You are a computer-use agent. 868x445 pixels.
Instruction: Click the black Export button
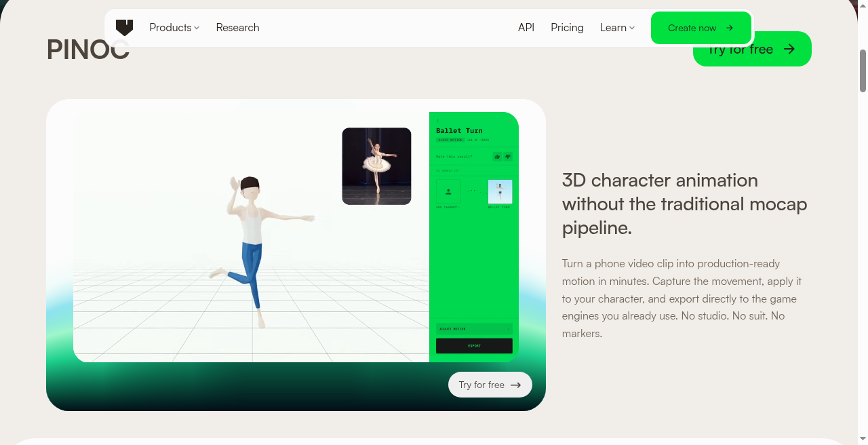474,346
